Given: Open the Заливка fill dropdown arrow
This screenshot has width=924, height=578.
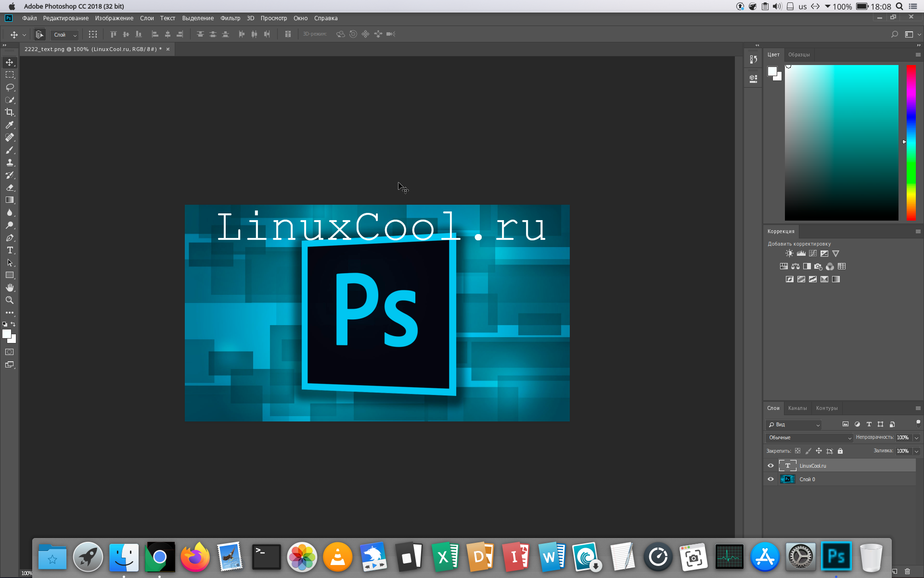Looking at the screenshot, I should click(x=916, y=451).
